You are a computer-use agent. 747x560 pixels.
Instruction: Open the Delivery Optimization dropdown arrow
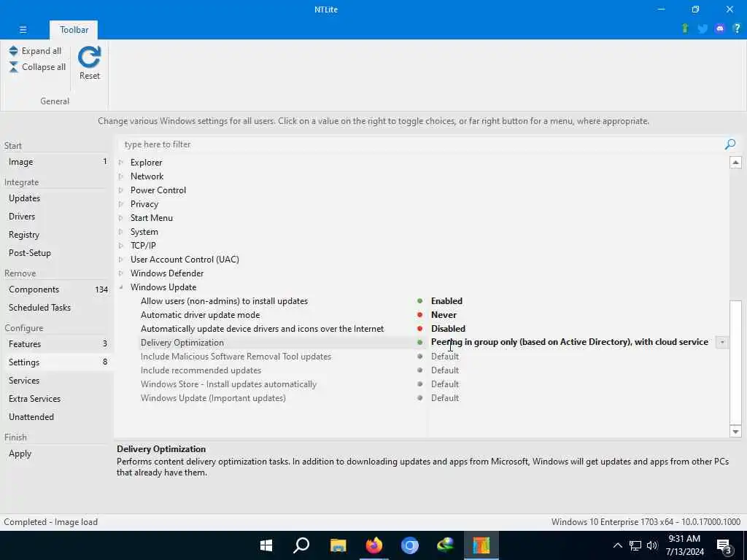722,343
